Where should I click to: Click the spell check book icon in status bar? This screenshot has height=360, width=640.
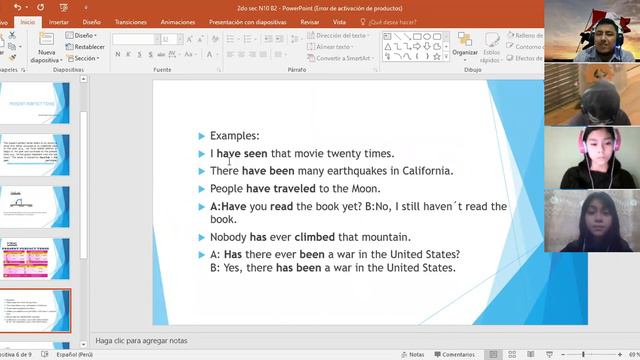tap(44, 354)
